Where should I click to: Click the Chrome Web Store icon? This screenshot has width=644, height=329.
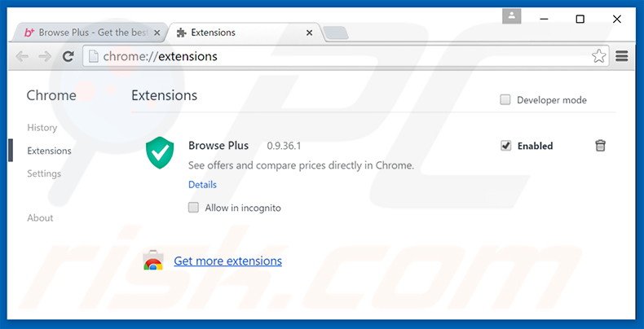coord(153,261)
